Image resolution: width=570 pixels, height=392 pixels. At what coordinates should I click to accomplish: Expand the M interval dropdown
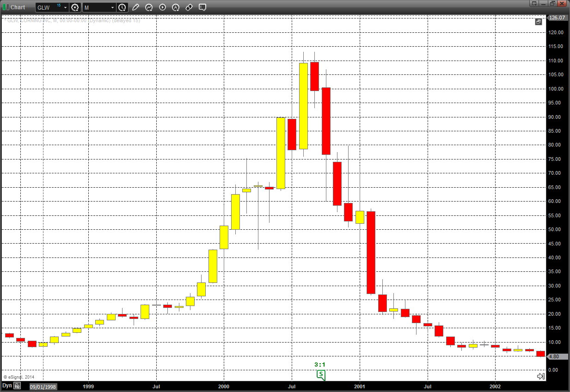point(112,7)
